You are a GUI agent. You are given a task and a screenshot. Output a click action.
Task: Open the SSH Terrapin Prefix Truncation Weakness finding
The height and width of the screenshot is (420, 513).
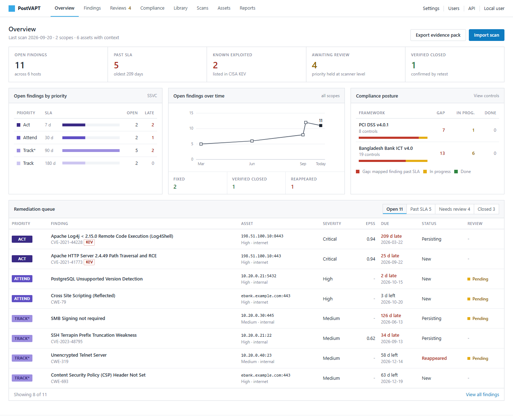(94, 335)
